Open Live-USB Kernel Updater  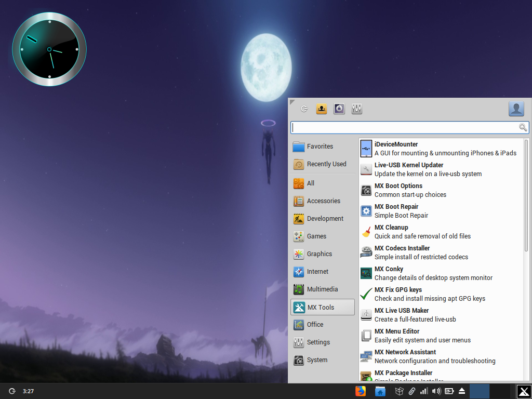pyautogui.click(x=441, y=169)
